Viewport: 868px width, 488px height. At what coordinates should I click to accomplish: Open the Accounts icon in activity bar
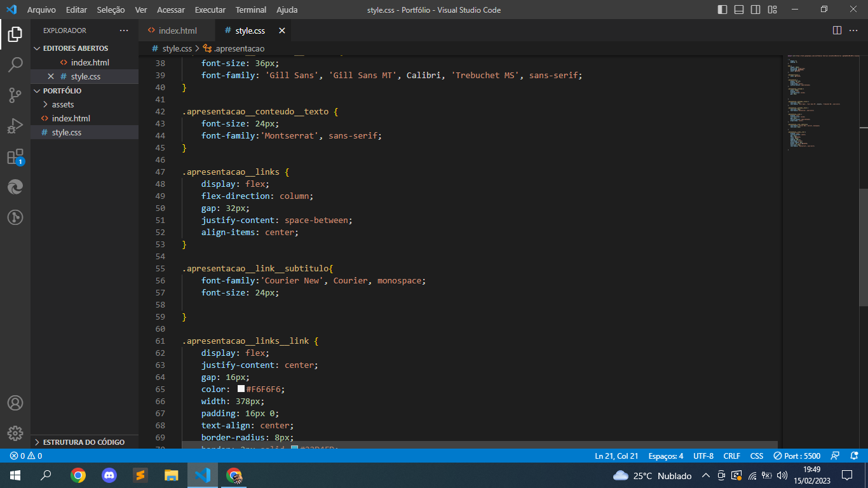coord(15,403)
